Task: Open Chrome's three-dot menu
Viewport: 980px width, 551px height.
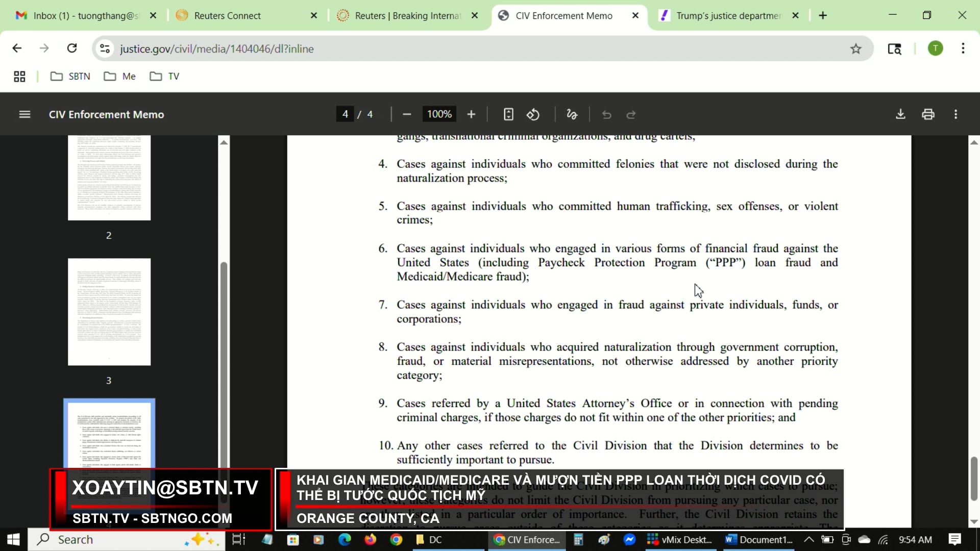Action: [963, 48]
